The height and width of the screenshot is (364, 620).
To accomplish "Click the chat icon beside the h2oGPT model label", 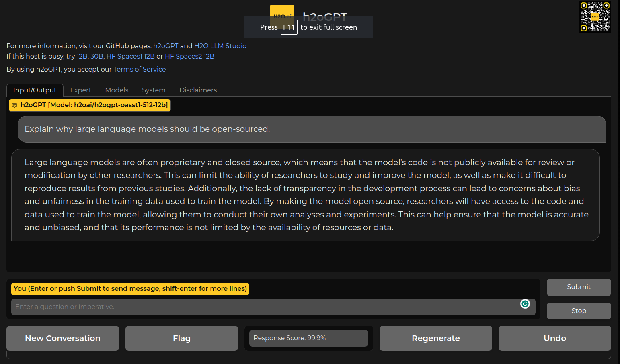I will click(x=14, y=105).
